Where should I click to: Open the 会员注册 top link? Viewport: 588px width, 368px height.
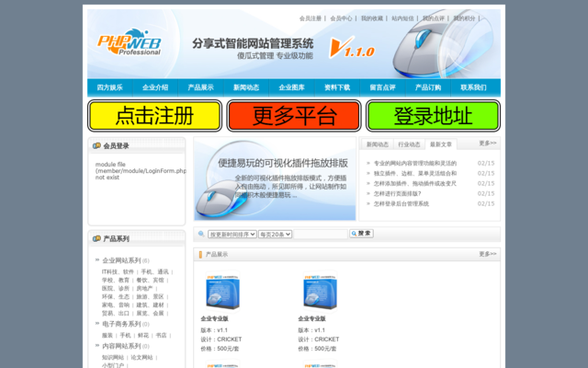pyautogui.click(x=311, y=18)
